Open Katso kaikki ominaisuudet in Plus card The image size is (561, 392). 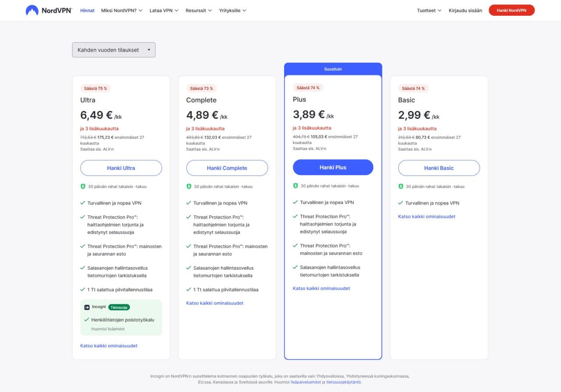click(x=321, y=289)
